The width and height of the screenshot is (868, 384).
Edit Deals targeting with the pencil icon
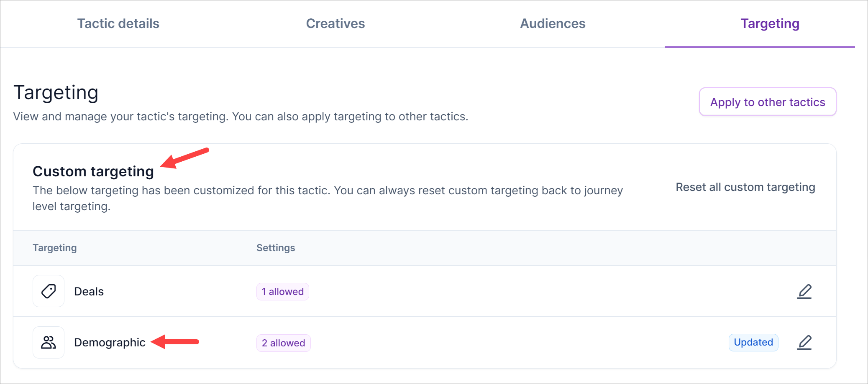click(804, 292)
